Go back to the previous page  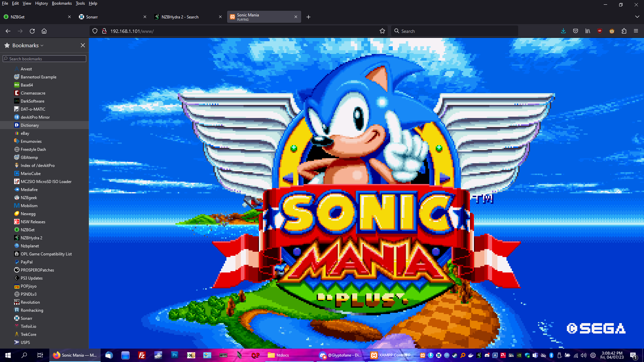pyautogui.click(x=8, y=31)
